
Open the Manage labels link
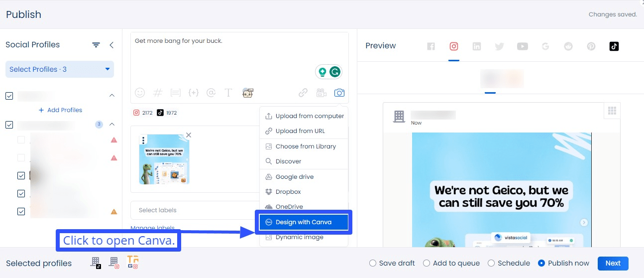[x=152, y=228]
